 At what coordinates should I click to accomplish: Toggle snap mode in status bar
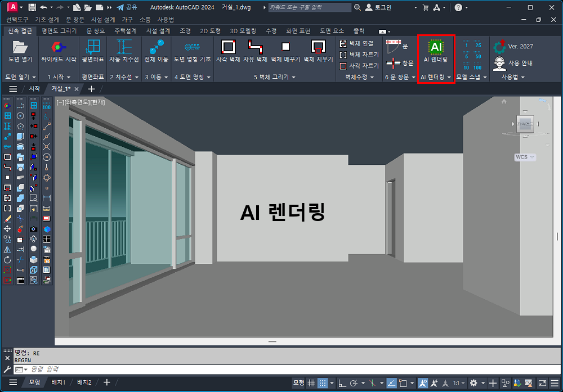tap(323, 383)
